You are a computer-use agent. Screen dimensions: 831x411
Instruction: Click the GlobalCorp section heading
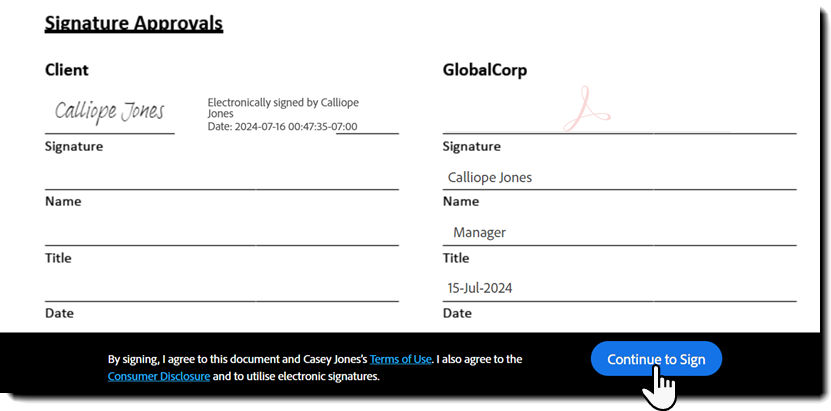pos(484,70)
